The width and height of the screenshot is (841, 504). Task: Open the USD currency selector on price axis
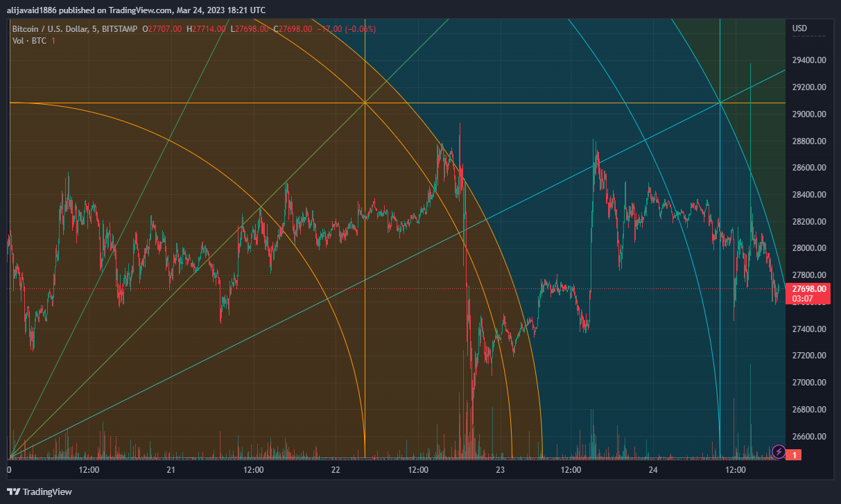click(x=799, y=28)
